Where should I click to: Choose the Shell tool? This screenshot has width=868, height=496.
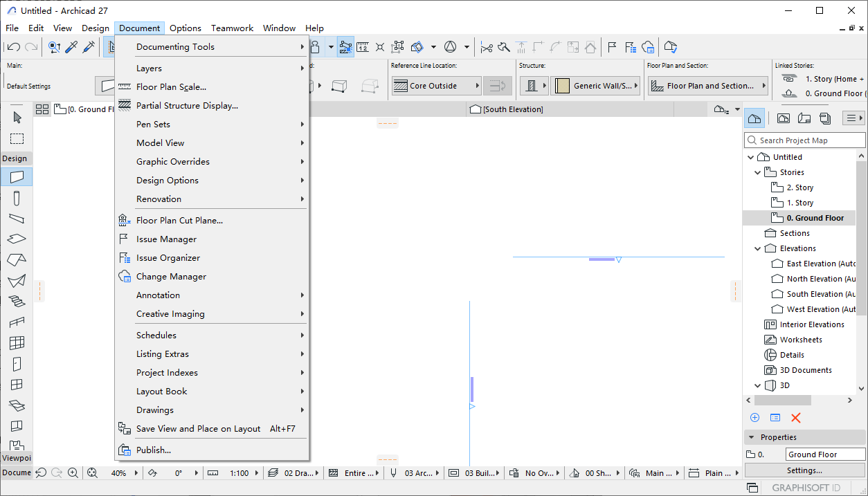(17, 281)
